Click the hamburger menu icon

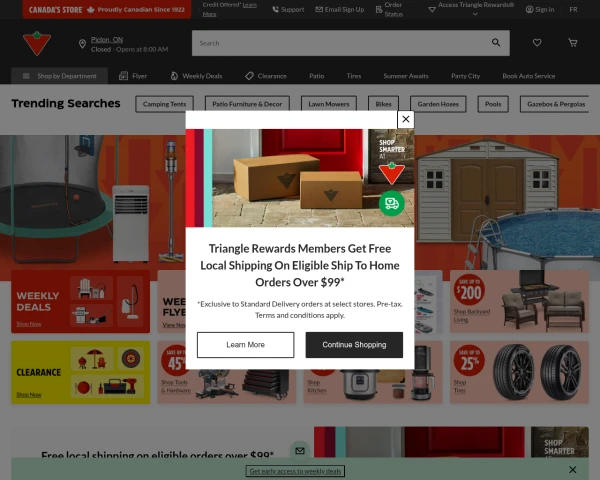click(x=26, y=76)
